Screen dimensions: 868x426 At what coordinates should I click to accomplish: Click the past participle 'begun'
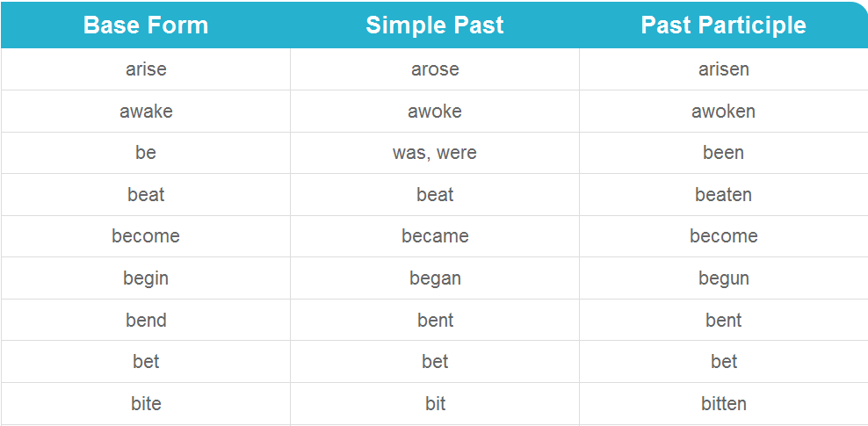coord(724,278)
